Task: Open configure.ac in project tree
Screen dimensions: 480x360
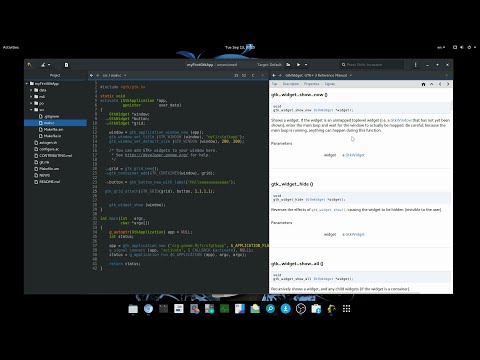Action: (x=46, y=149)
